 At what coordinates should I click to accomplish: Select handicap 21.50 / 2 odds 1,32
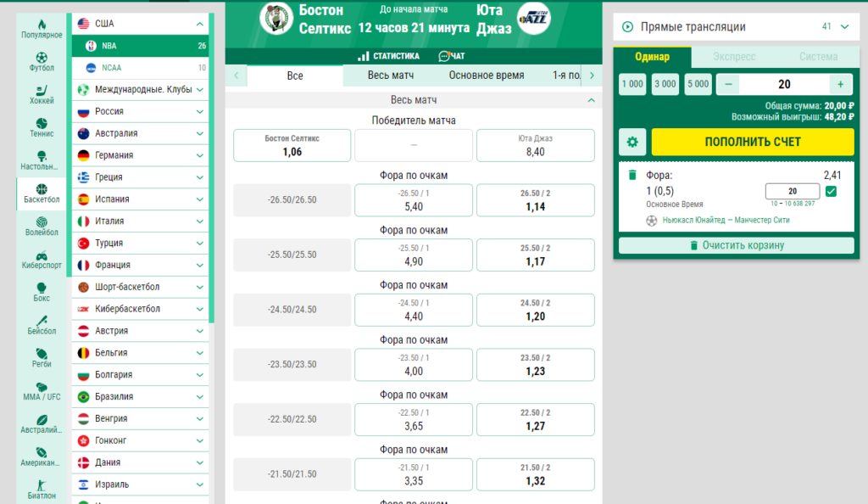pos(536,474)
